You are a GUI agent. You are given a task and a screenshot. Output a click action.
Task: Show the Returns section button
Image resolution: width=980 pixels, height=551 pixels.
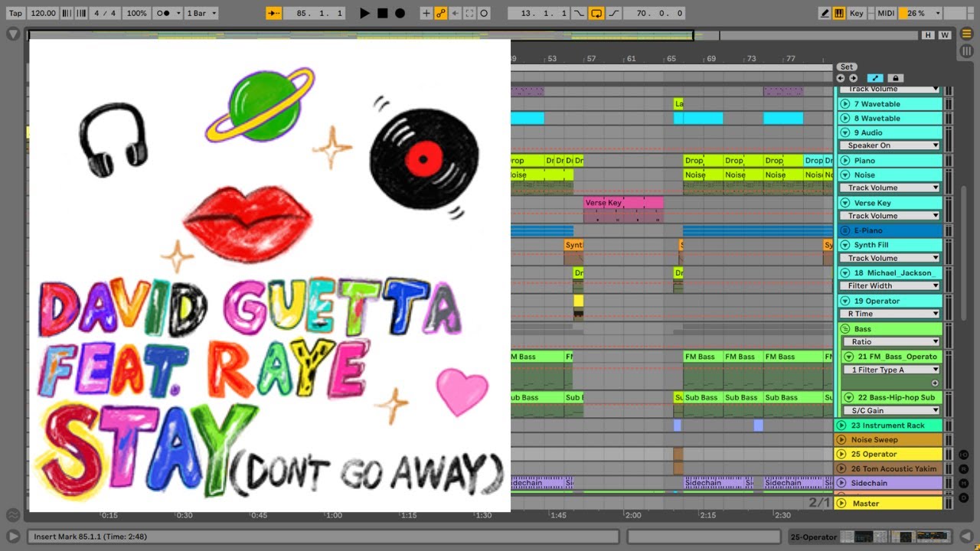click(x=963, y=468)
